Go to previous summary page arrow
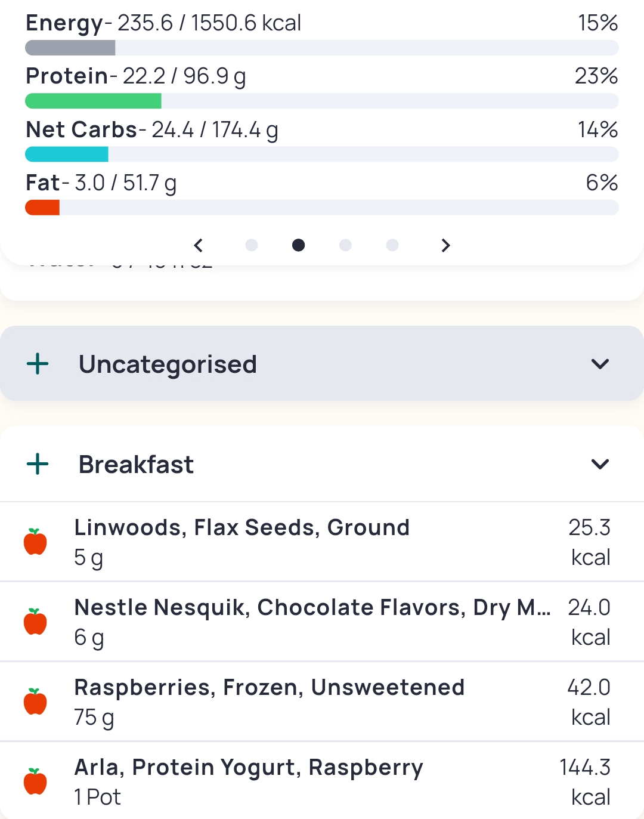The image size is (644, 819). 199,245
